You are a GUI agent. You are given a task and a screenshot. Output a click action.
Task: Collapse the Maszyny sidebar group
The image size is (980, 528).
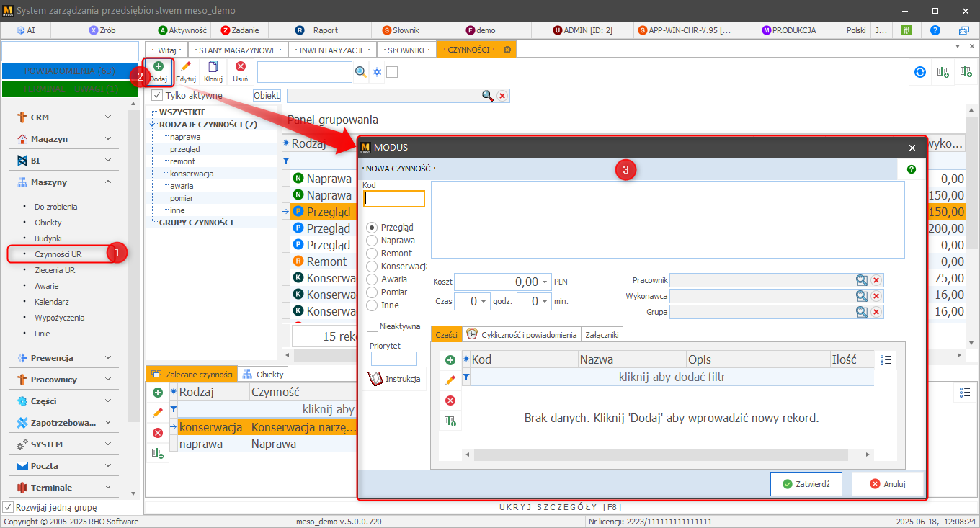[63, 182]
